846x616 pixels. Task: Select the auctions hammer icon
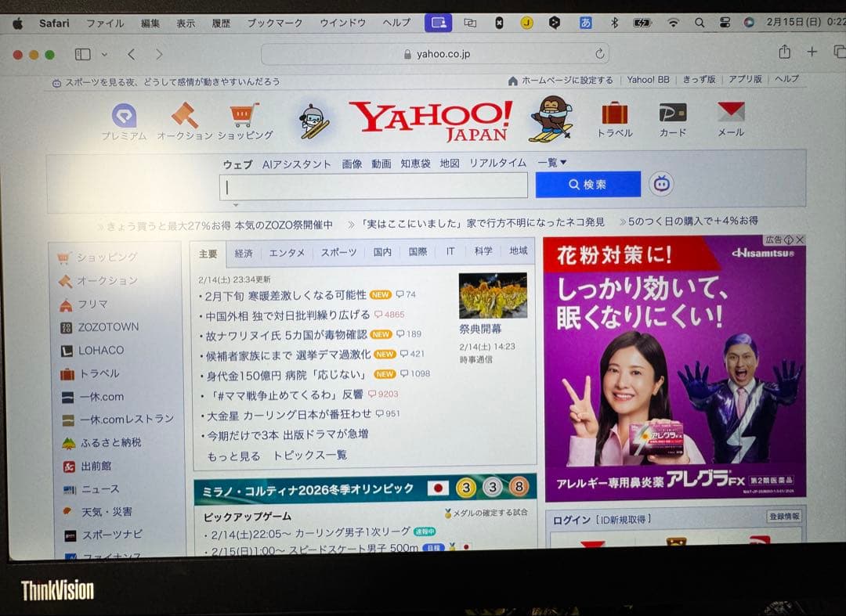(184, 116)
